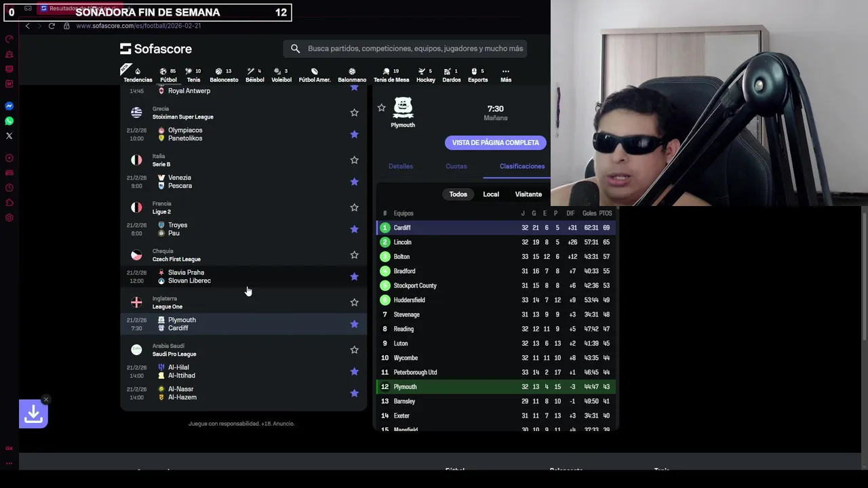
Task: Select the Visitante standings filter
Action: [x=528, y=195]
